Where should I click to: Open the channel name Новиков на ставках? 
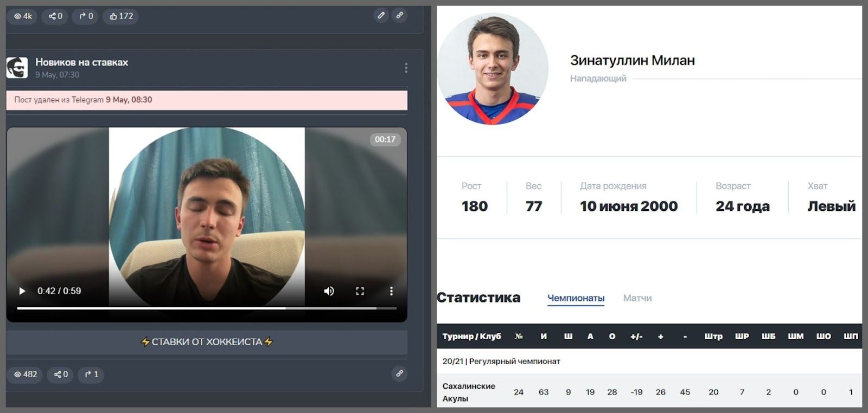82,62
